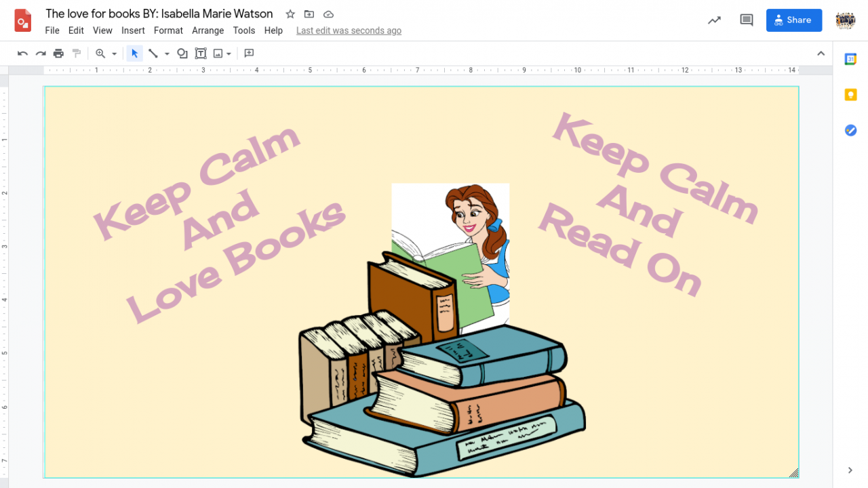The image size is (868, 488).
Task: Collapse the menus with chevron
Action: point(821,54)
